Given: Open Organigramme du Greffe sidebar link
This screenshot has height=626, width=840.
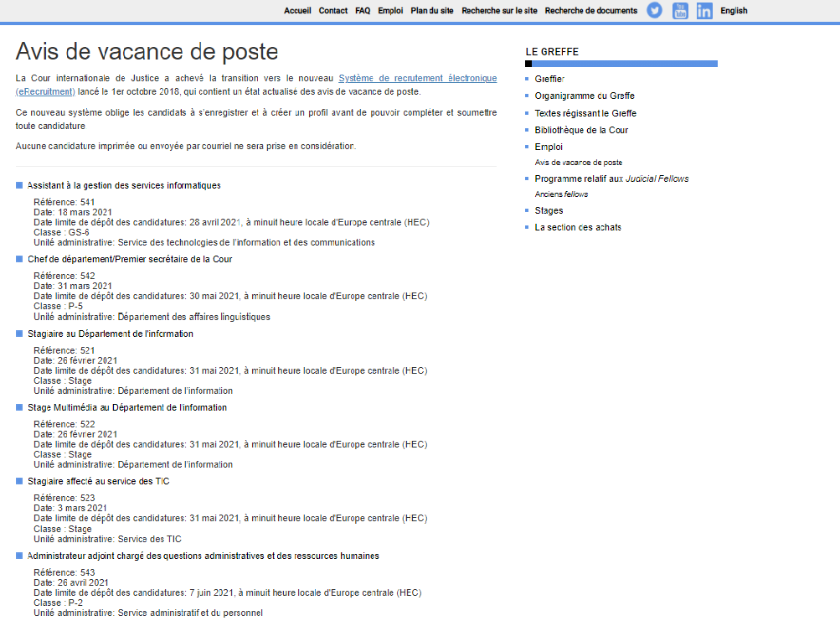Looking at the screenshot, I should click(585, 96).
